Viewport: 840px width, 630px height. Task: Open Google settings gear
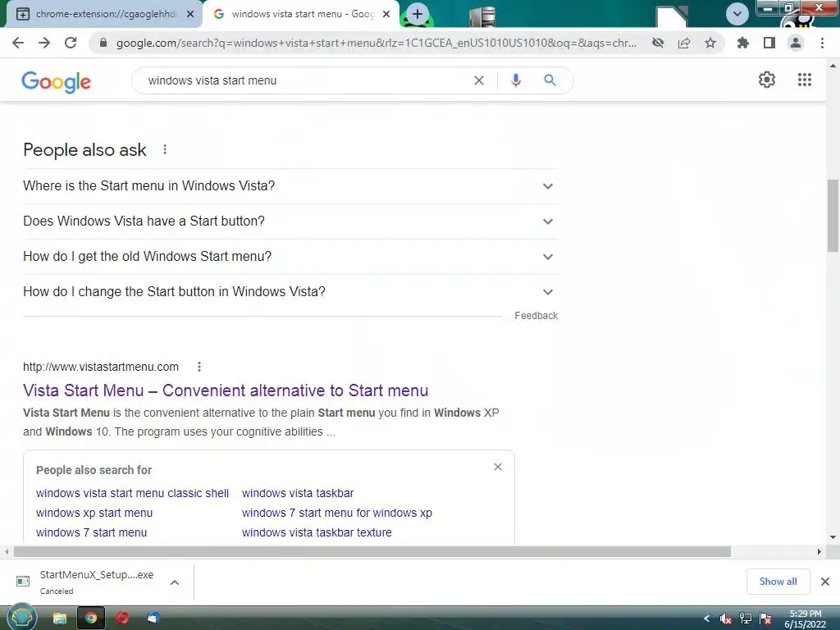coord(767,80)
